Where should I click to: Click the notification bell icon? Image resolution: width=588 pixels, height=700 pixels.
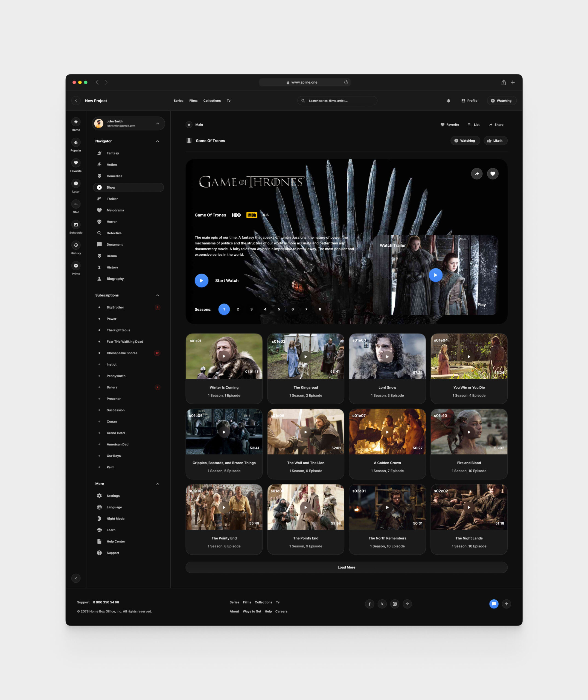point(448,101)
